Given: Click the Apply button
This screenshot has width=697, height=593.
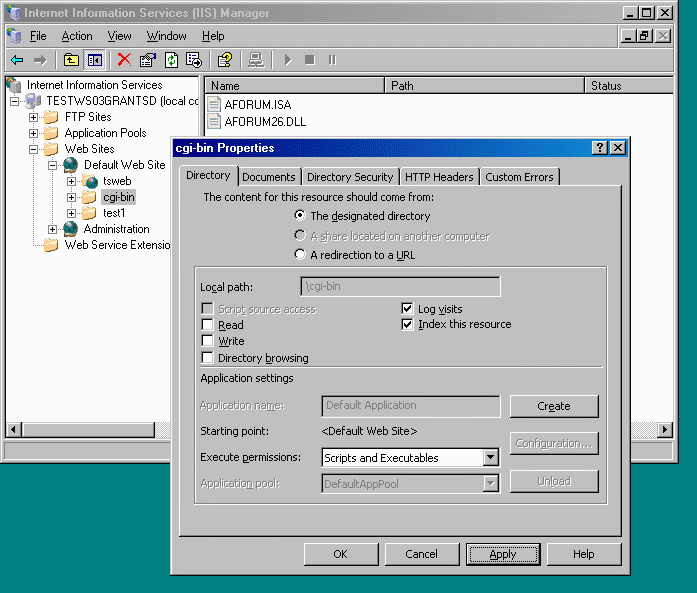Looking at the screenshot, I should point(503,554).
